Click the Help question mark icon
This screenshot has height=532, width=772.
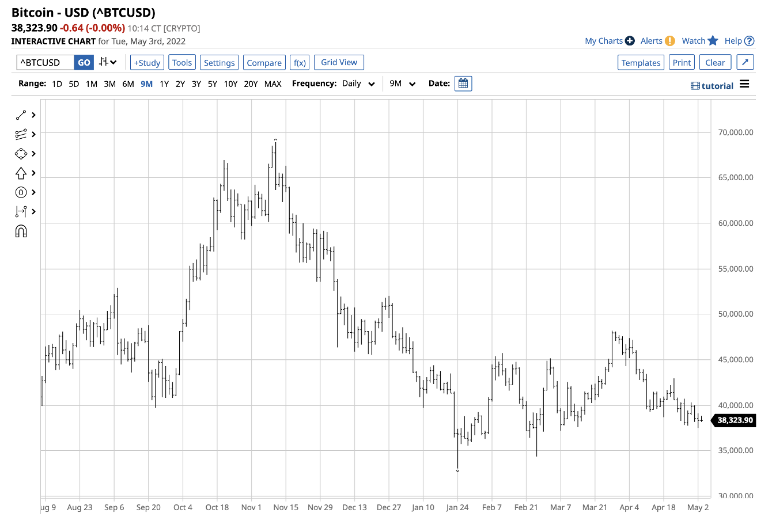coord(749,41)
